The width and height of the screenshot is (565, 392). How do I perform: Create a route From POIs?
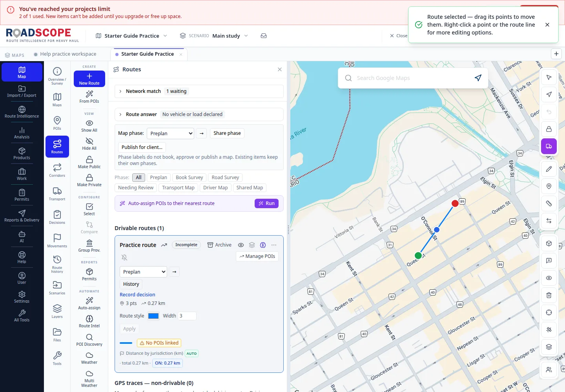point(89,97)
